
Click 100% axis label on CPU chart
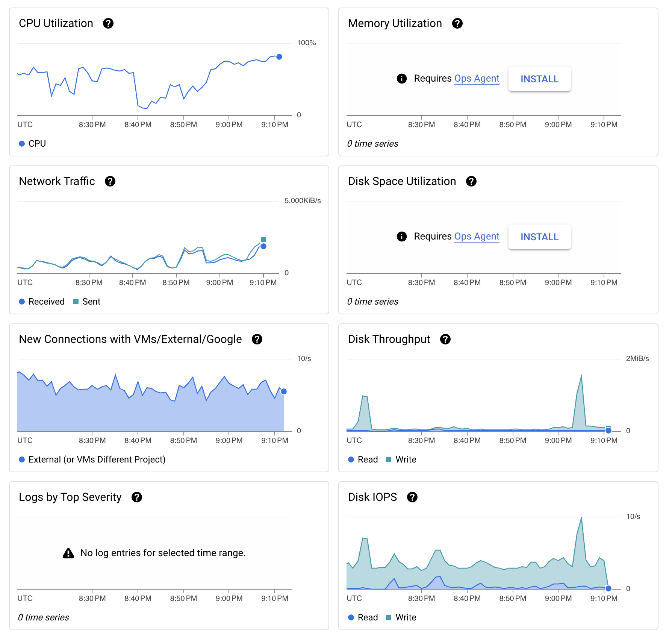[x=306, y=42]
